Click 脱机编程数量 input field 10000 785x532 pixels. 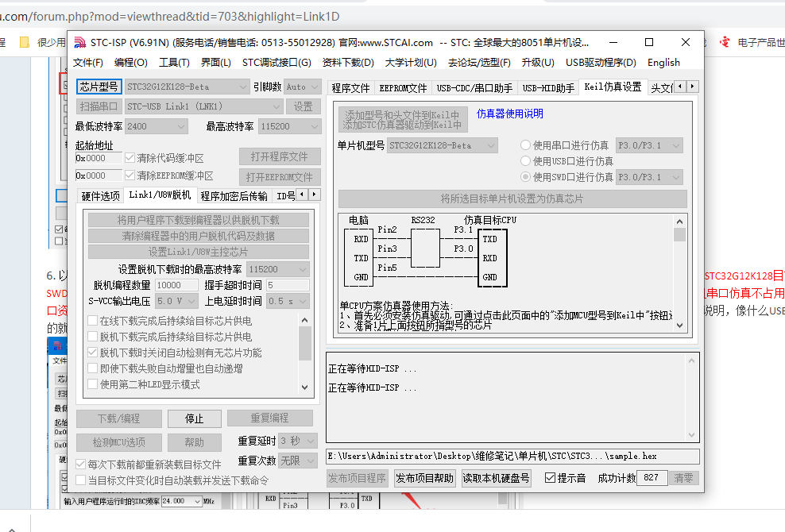click(x=176, y=285)
